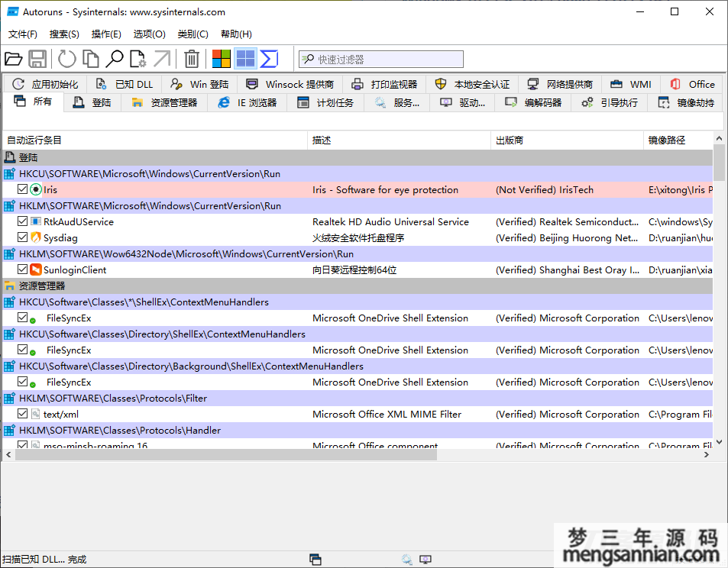728x568 pixels.
Task: Click the Delete trash can icon
Action: tap(191, 59)
